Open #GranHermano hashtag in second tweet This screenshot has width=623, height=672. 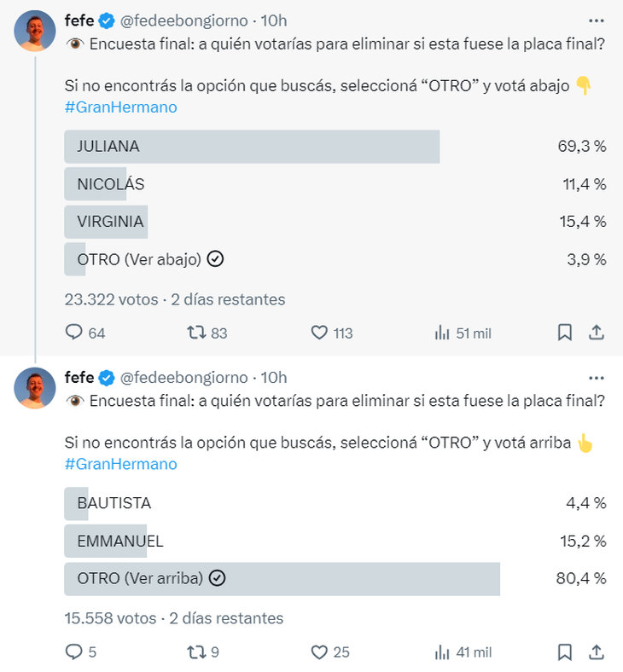tap(121, 464)
